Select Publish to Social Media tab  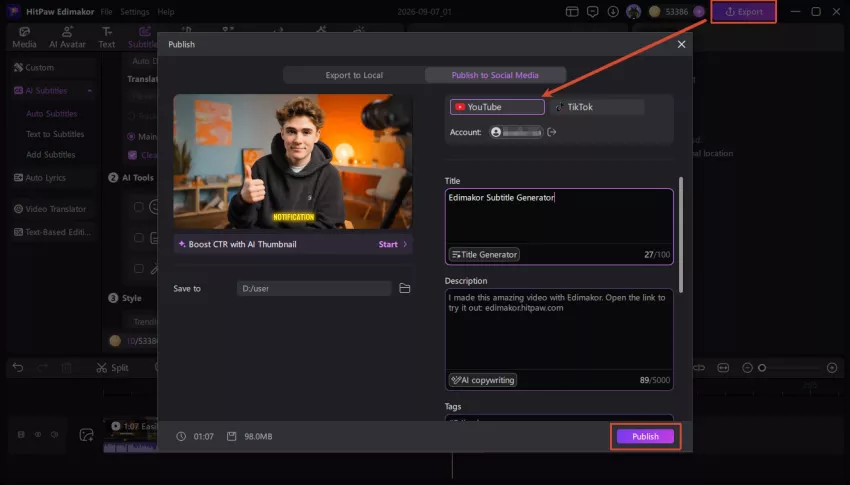495,75
